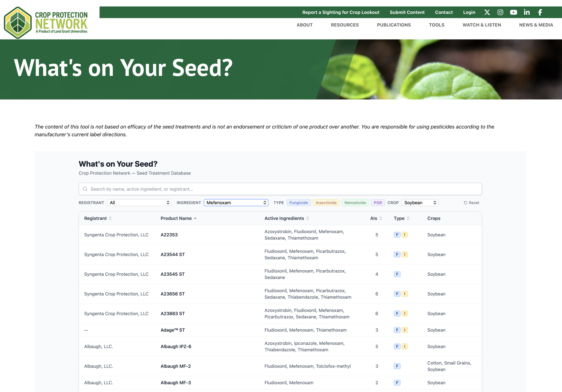Click the AIs value 4 in the A23545 ST row
This screenshot has width=562, height=392.
click(376, 274)
